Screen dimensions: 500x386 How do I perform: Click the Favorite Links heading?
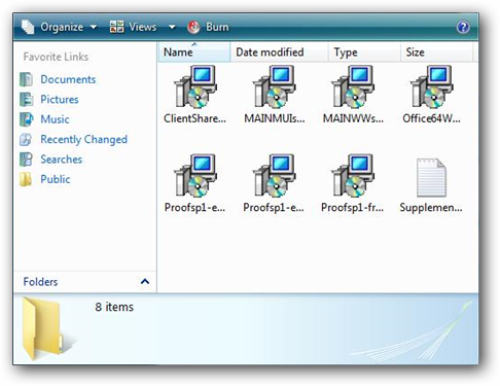(x=56, y=57)
